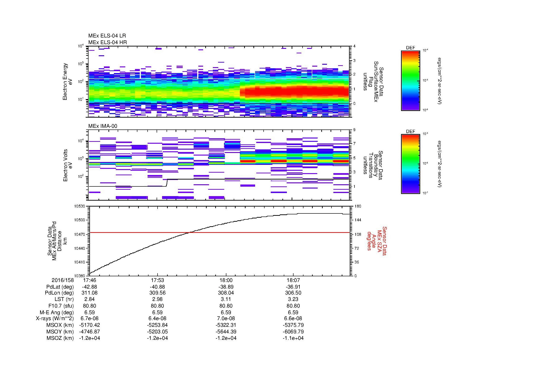This screenshot has height=392, width=555.
Task: Click the red 'MEx SZA Angle' axis label
Action: click(377, 241)
